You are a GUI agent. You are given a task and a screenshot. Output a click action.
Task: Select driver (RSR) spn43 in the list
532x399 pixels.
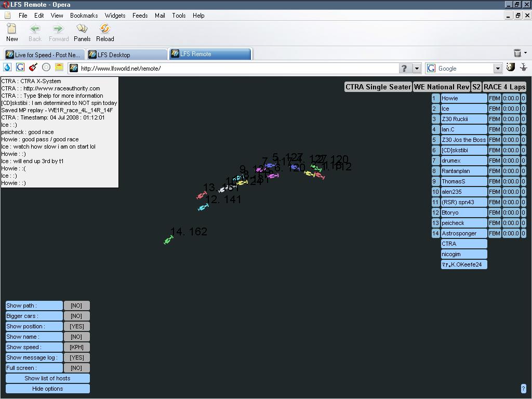[463, 202]
